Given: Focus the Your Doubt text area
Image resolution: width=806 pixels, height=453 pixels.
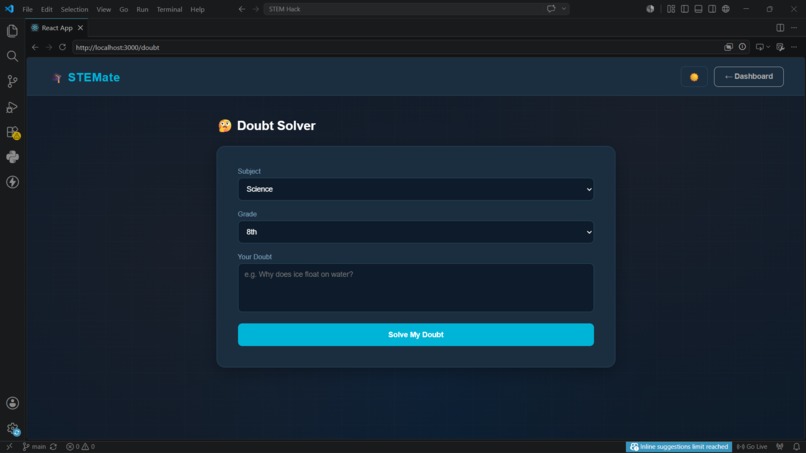Looking at the screenshot, I should pos(415,287).
